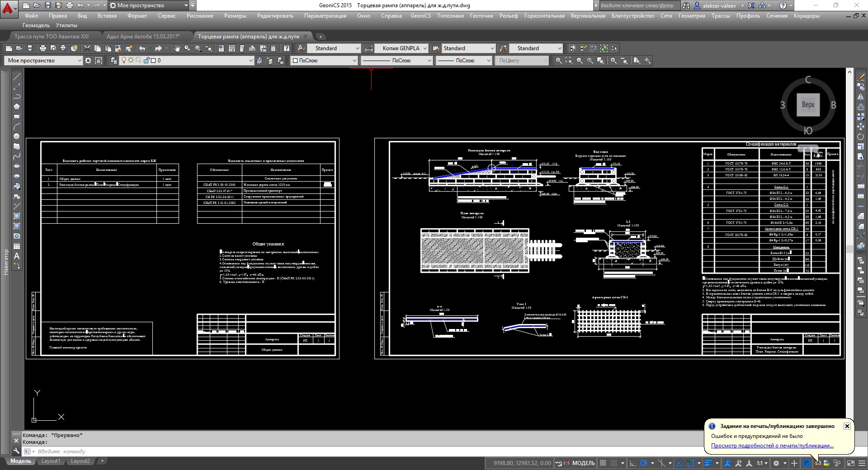
Task: Toggle object snap in status bar
Action: coord(690,463)
